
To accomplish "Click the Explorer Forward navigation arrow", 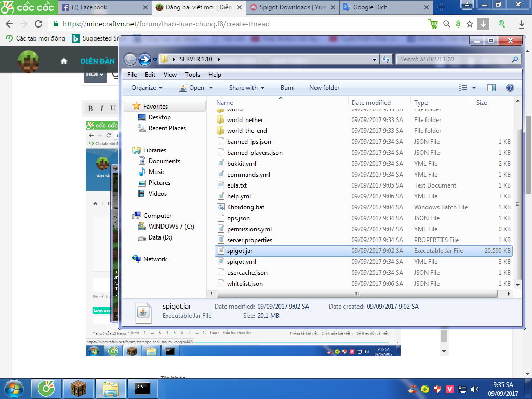I will tap(144, 59).
